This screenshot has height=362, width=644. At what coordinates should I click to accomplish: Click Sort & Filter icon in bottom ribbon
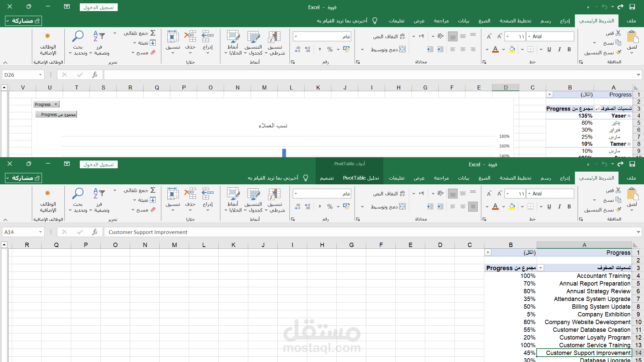[99, 193]
